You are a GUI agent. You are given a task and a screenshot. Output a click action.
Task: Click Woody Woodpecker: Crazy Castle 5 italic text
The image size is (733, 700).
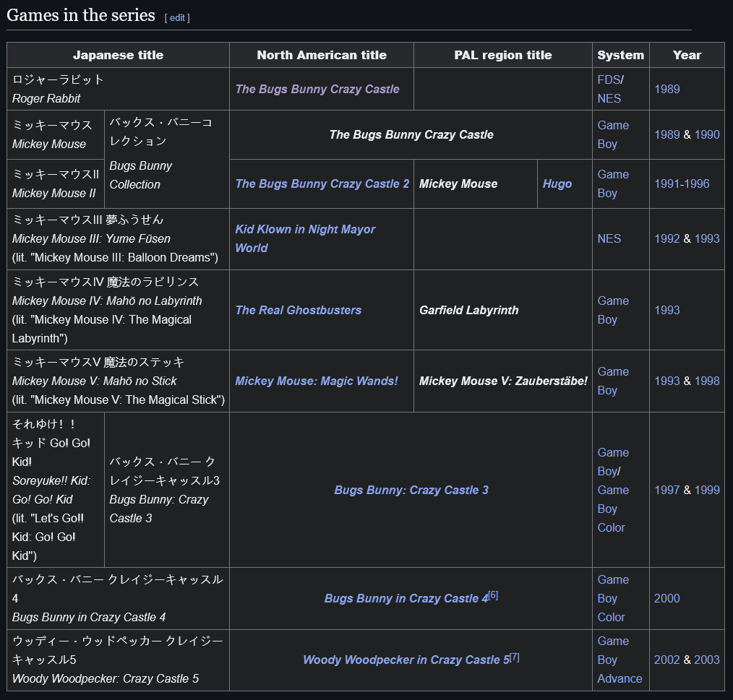[106, 678]
